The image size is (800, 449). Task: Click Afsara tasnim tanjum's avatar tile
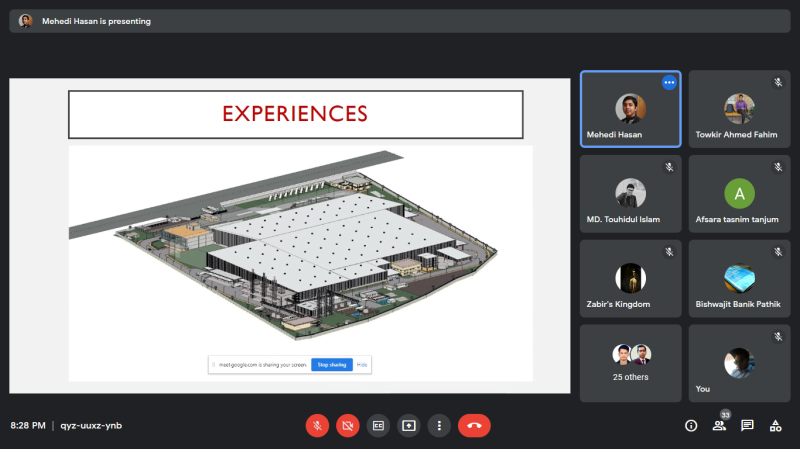coord(739,193)
